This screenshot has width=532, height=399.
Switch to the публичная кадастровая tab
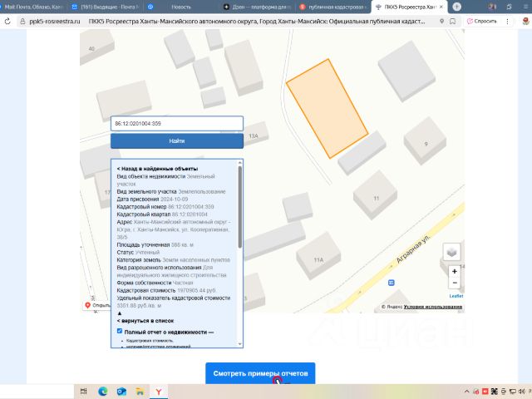[334, 7]
